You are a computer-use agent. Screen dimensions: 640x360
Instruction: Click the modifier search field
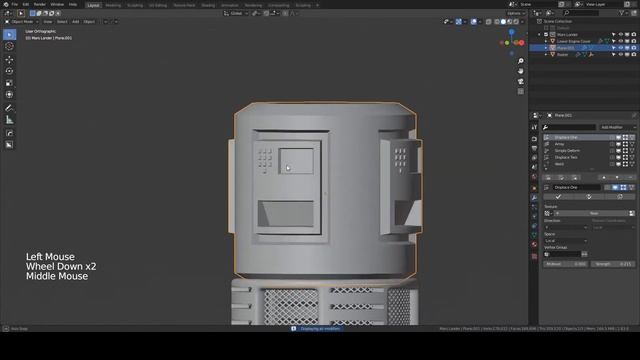(x=570, y=127)
